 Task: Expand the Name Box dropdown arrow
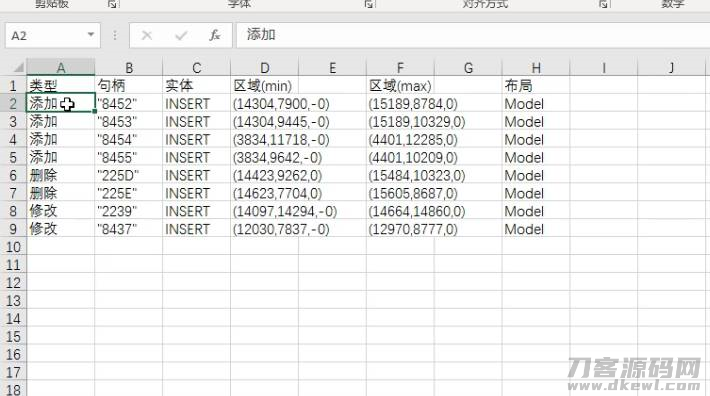pos(91,35)
